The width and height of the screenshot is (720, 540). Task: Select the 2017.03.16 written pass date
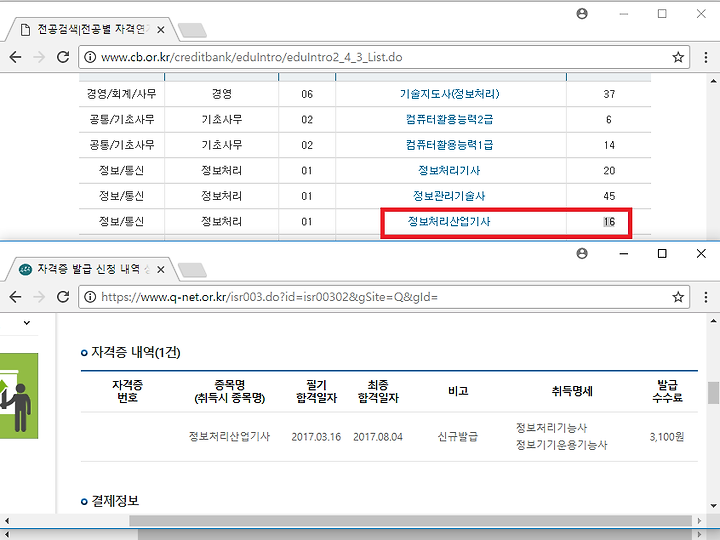316,437
